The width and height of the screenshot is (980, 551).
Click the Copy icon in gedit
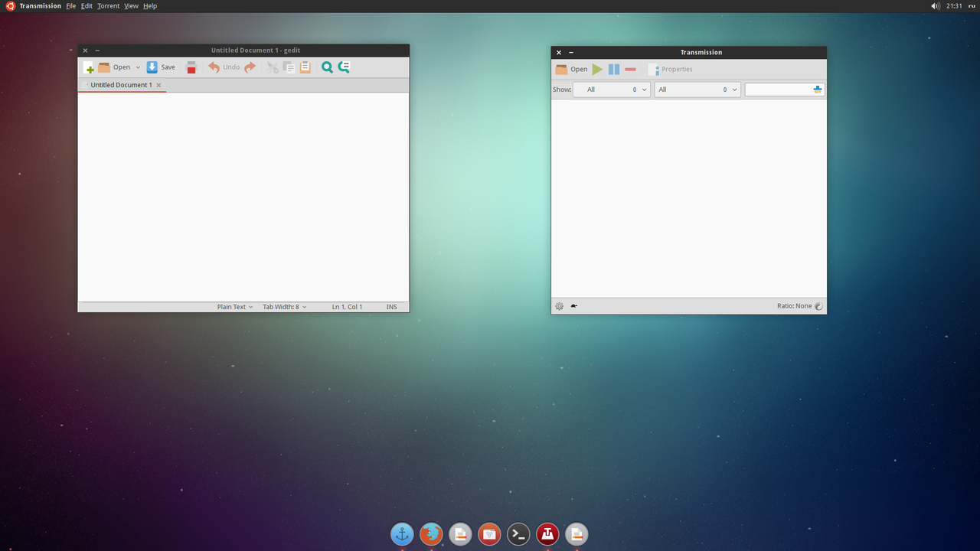289,67
